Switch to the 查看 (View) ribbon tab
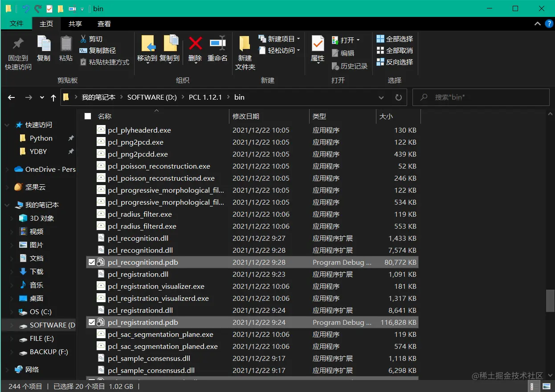This screenshot has width=555, height=392. tap(104, 24)
